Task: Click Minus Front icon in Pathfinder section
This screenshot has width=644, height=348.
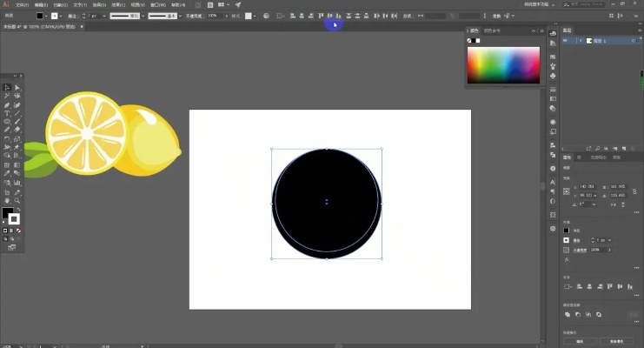Action: tap(578, 314)
